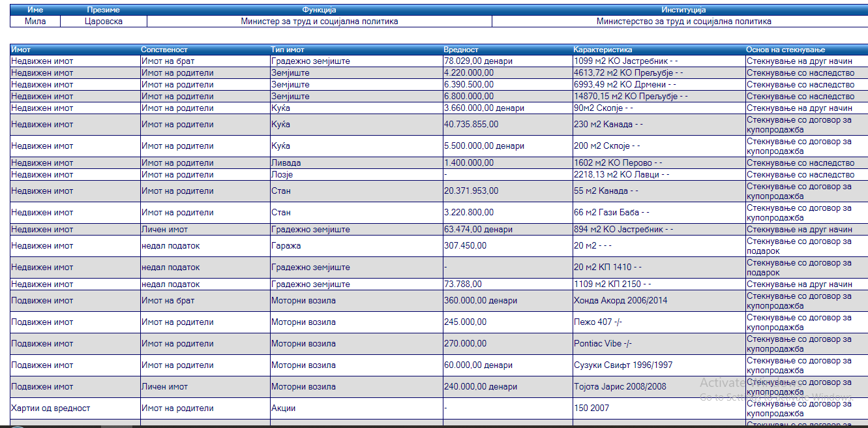Screen dimensions: 868x428
Task: Select the surname cell Царовска
Action: click(x=104, y=22)
